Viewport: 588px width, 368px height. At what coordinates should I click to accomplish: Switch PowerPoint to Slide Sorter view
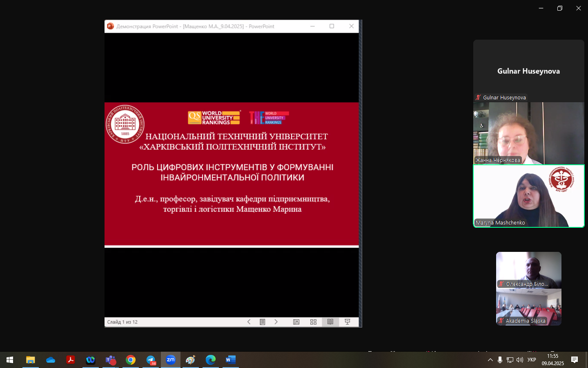click(313, 322)
